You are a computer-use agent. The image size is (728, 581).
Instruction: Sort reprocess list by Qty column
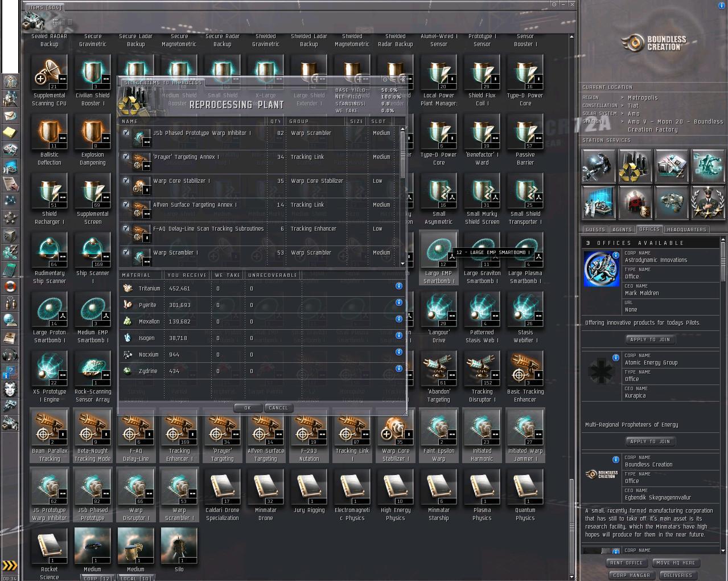tap(275, 121)
